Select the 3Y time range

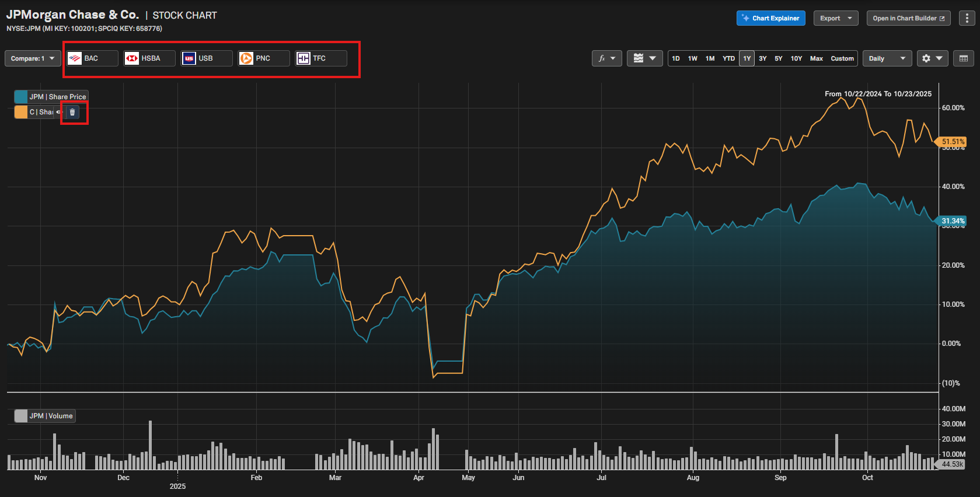point(763,58)
